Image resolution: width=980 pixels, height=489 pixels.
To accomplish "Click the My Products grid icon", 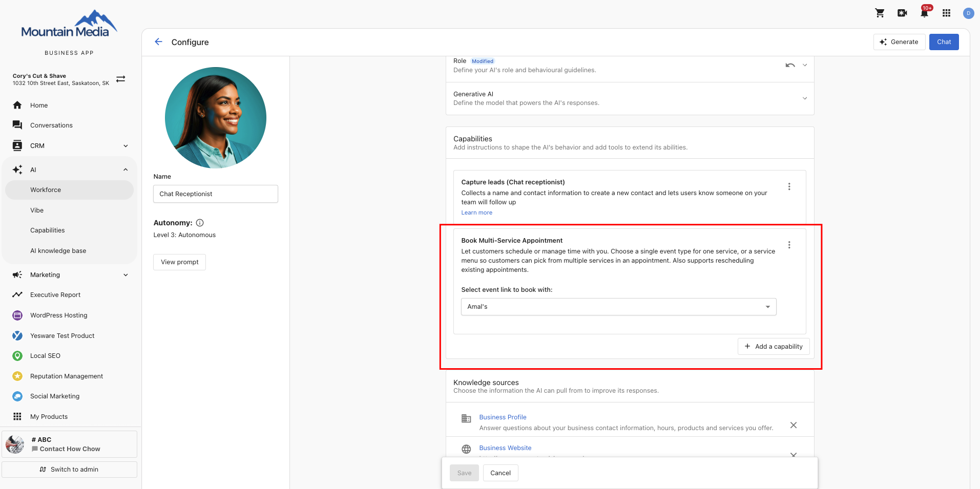I will pyautogui.click(x=17, y=416).
